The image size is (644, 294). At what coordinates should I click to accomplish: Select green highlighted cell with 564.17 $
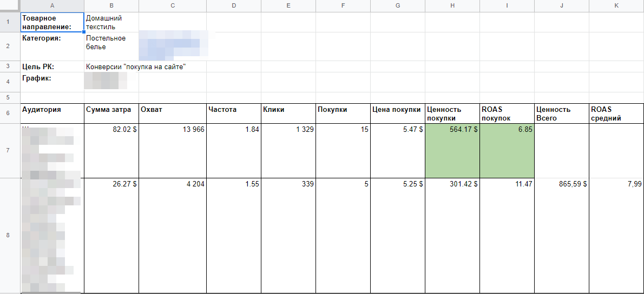pos(452,150)
